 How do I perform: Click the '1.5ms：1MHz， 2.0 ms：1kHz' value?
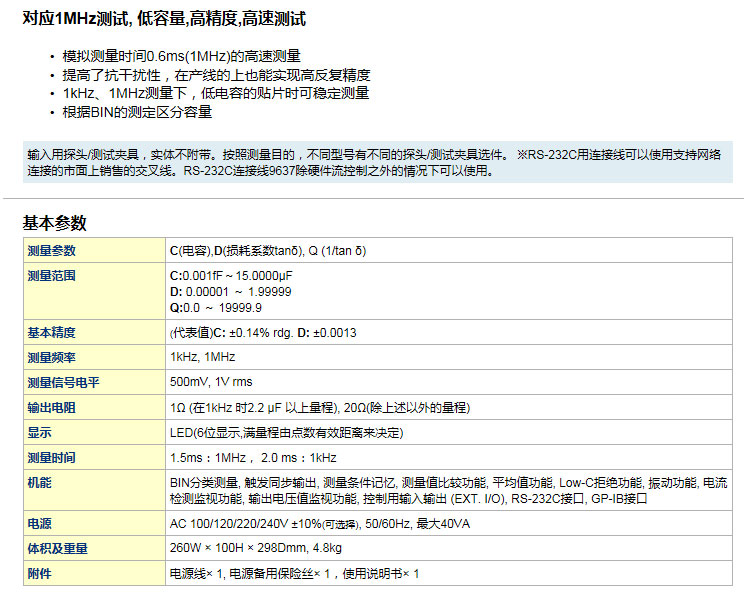pyautogui.click(x=253, y=458)
